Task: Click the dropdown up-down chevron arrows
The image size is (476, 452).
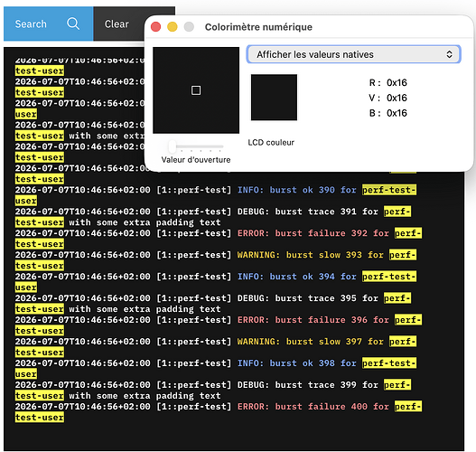Action: click(449, 54)
